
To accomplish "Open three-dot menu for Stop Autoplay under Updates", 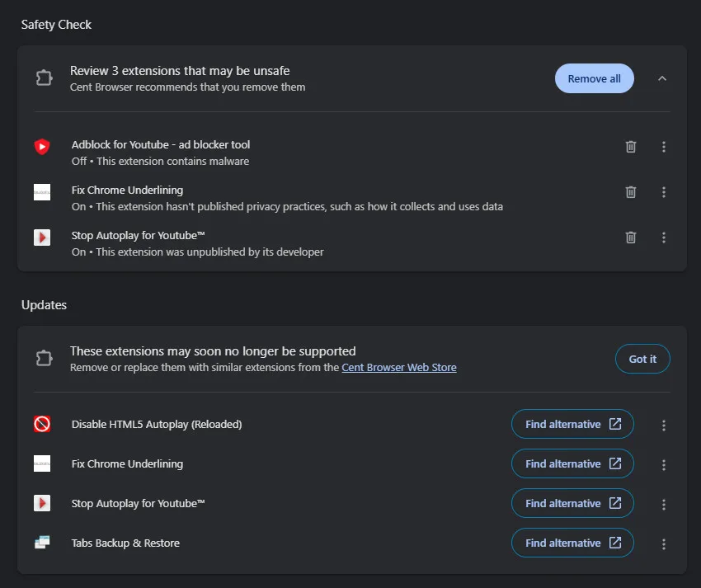I will point(663,505).
